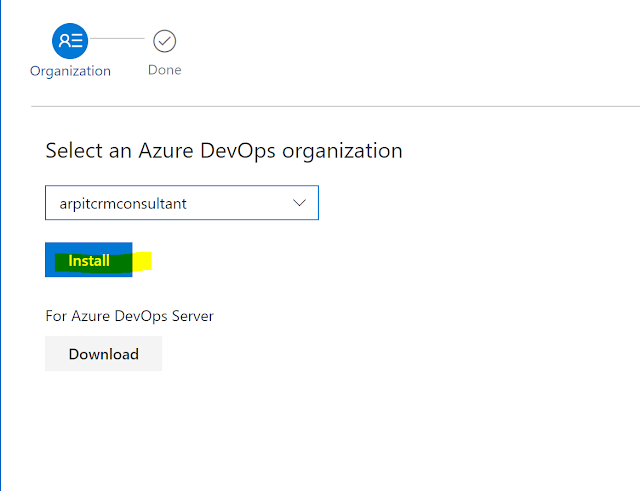Select the Done step label

coord(164,70)
